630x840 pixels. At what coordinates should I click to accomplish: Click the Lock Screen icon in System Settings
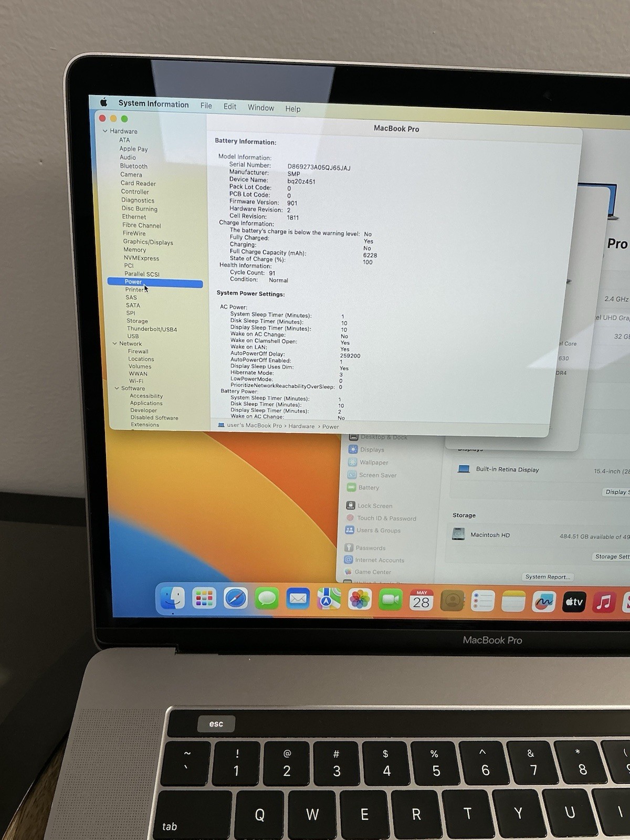[350, 505]
